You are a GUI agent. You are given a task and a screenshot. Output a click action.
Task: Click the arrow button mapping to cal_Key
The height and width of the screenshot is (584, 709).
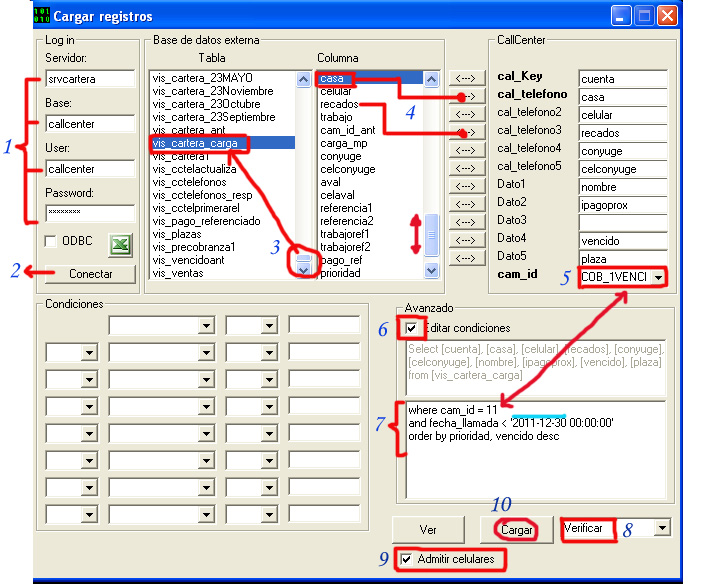click(466, 78)
